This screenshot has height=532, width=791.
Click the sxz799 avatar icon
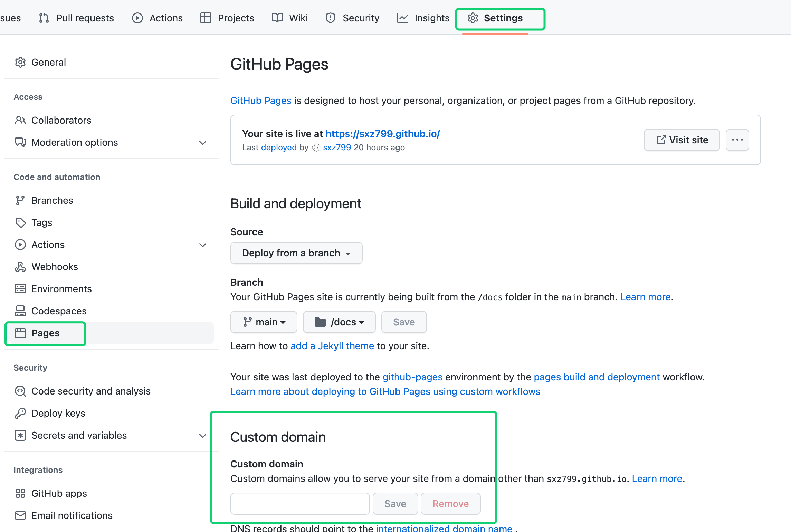tap(316, 148)
